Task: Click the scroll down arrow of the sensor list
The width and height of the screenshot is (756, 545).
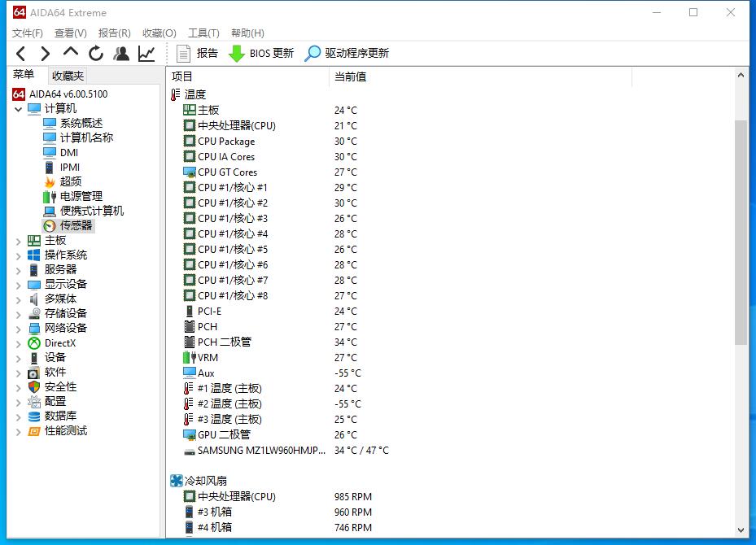Action: pos(741,530)
